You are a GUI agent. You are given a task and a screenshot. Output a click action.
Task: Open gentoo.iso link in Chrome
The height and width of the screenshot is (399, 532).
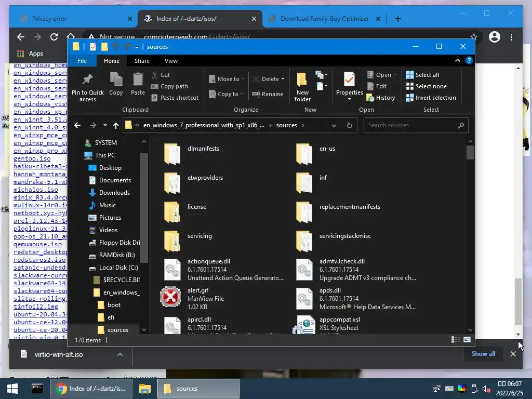[x=32, y=158]
